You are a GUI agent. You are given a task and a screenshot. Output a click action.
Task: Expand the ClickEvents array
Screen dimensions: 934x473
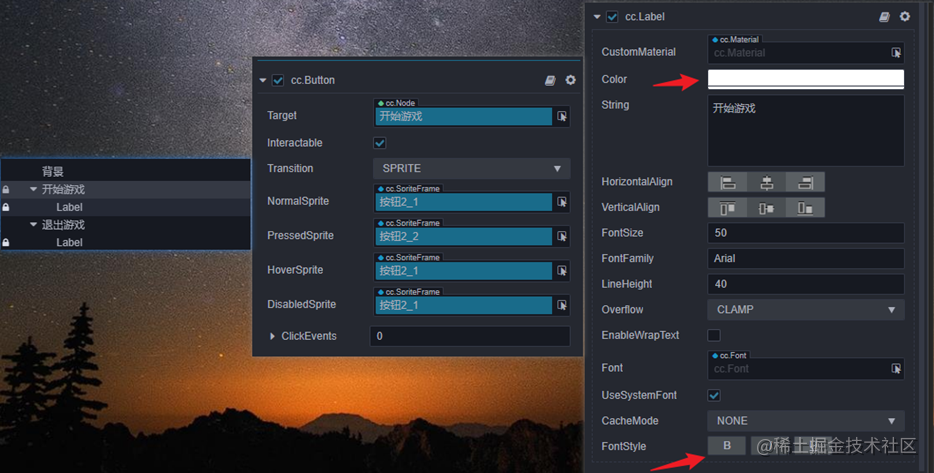272,336
